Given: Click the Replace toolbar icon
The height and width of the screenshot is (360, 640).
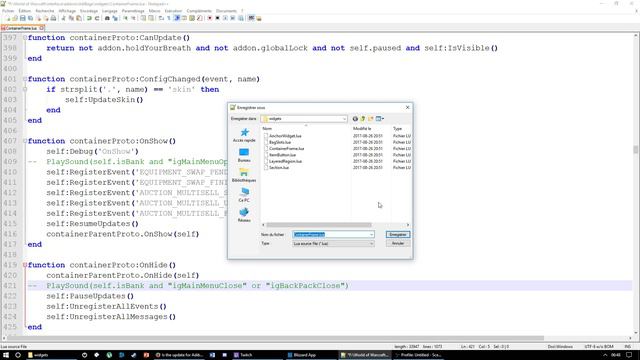Looking at the screenshot, I should 115,18.
